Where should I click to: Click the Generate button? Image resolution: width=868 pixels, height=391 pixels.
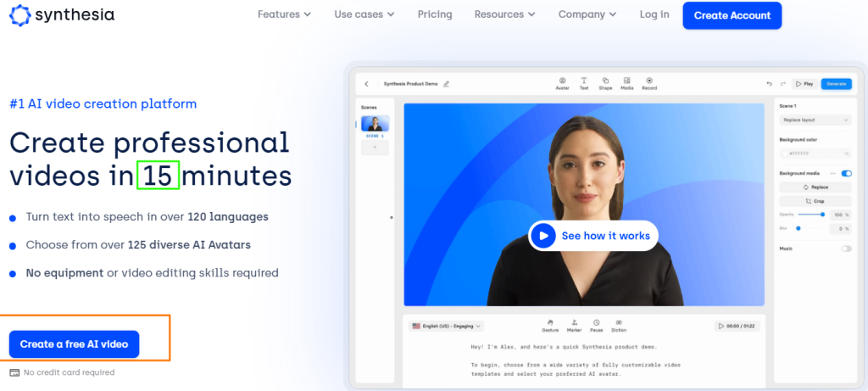[837, 84]
